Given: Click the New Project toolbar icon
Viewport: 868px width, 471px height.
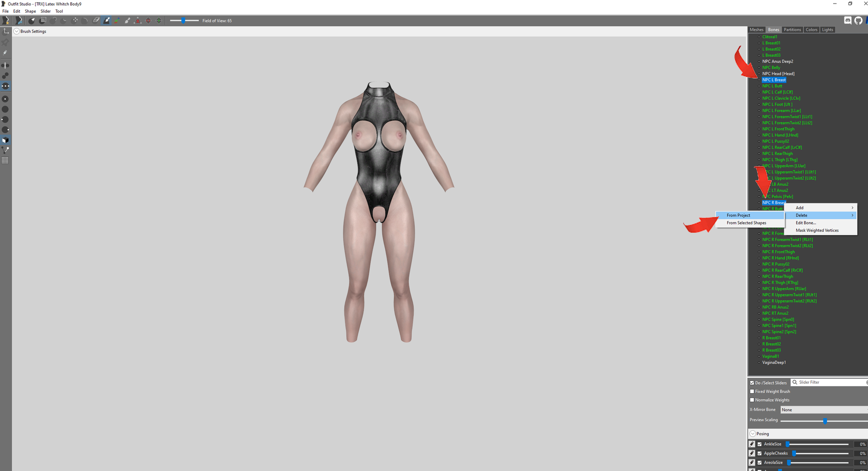Looking at the screenshot, I should click(6, 20).
